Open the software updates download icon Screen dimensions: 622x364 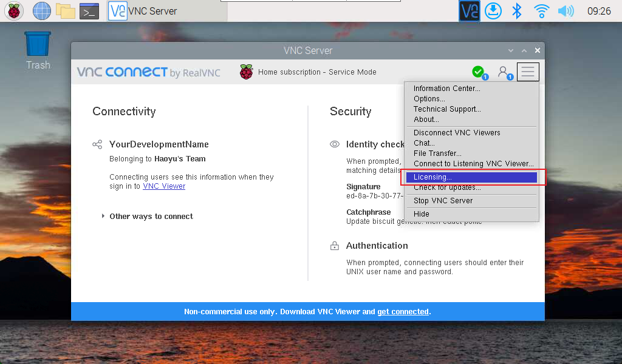tap(493, 11)
